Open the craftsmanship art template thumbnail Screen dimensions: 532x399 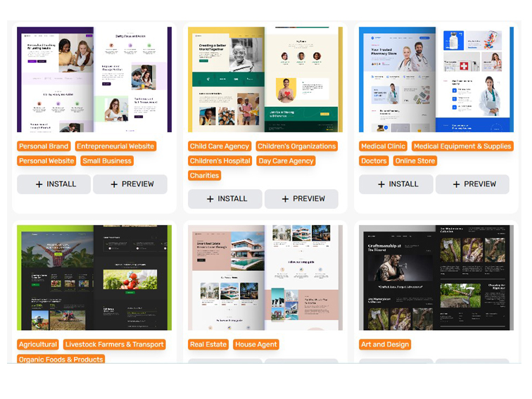click(436, 277)
